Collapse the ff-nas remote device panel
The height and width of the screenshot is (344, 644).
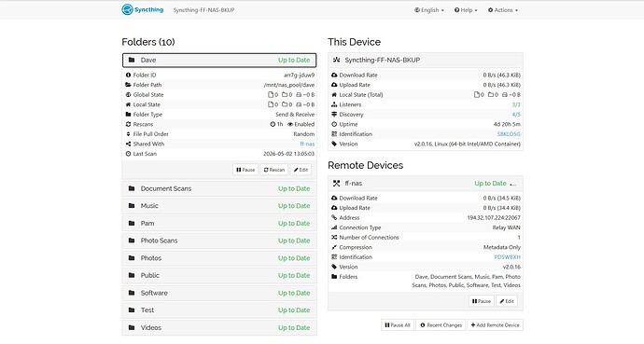click(426, 184)
